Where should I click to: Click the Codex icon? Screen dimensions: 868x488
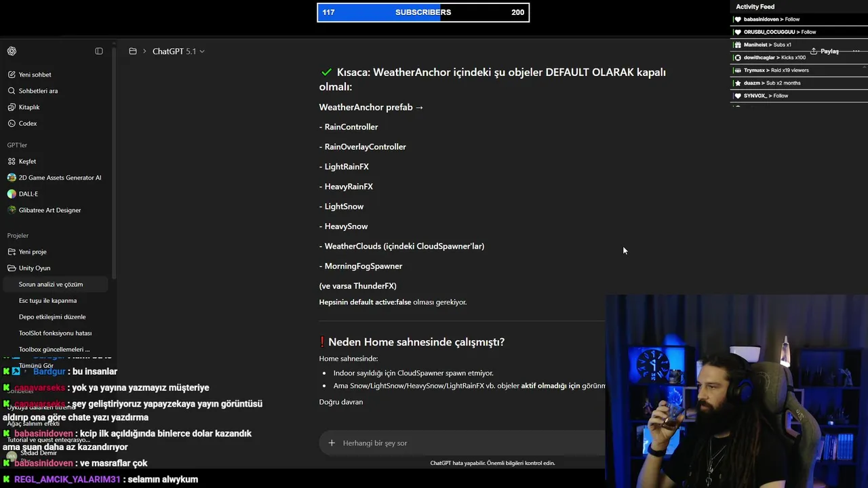coord(12,123)
